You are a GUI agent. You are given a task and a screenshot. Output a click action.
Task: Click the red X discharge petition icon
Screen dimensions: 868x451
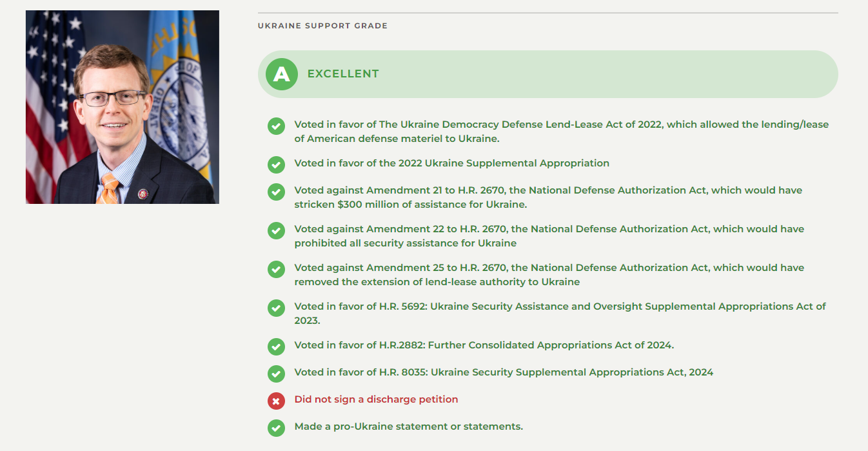pos(276,401)
